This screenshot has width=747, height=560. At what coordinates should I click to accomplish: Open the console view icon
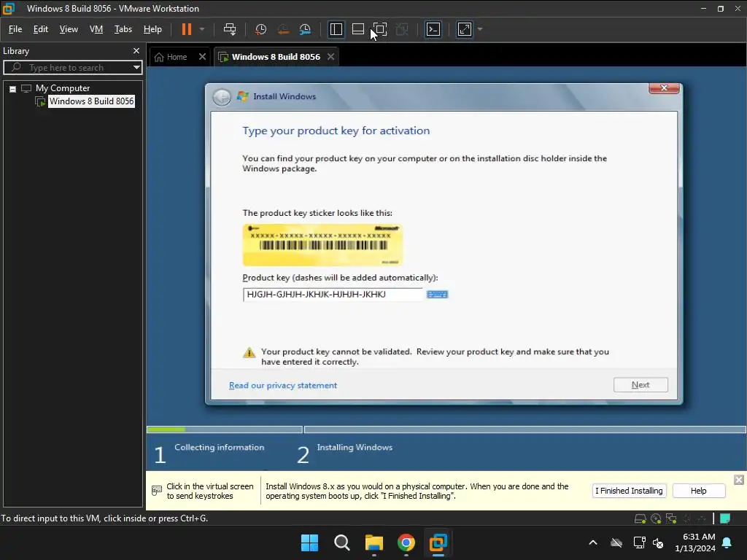[x=433, y=29]
